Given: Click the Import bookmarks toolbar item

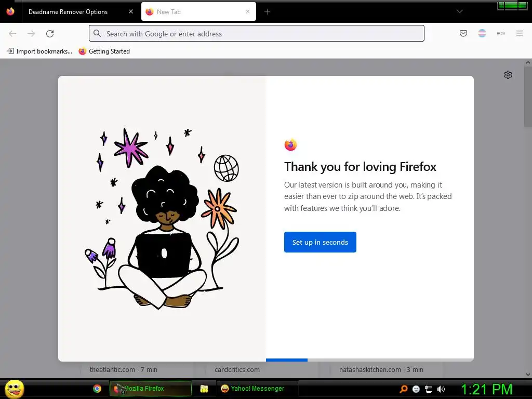Looking at the screenshot, I should (x=39, y=51).
